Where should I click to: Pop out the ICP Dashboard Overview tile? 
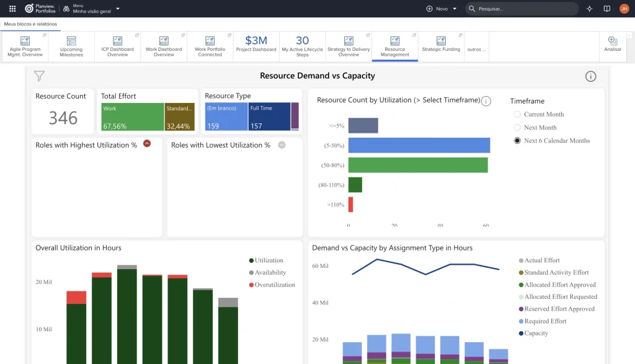tap(137, 35)
